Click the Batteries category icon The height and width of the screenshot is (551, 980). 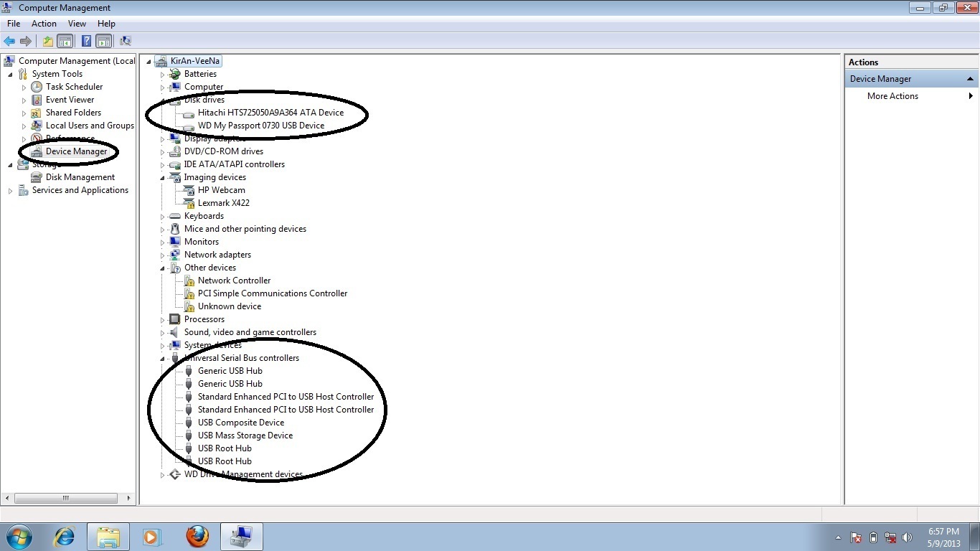click(x=174, y=74)
